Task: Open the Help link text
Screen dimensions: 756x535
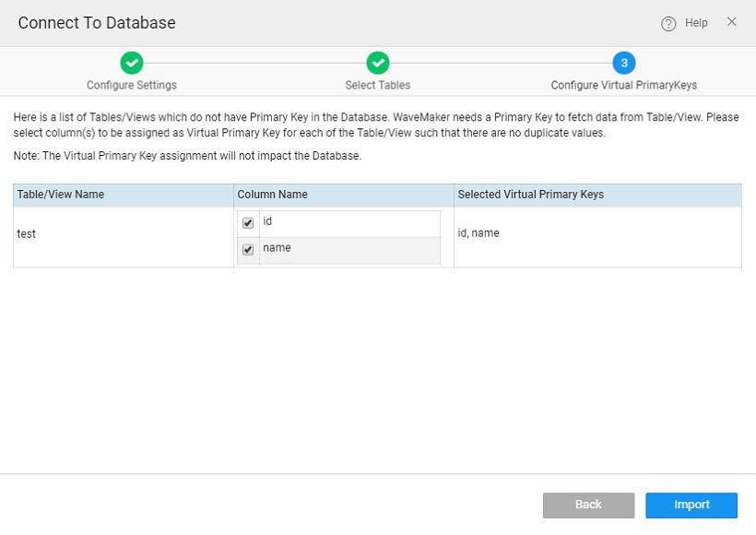Action: point(696,23)
